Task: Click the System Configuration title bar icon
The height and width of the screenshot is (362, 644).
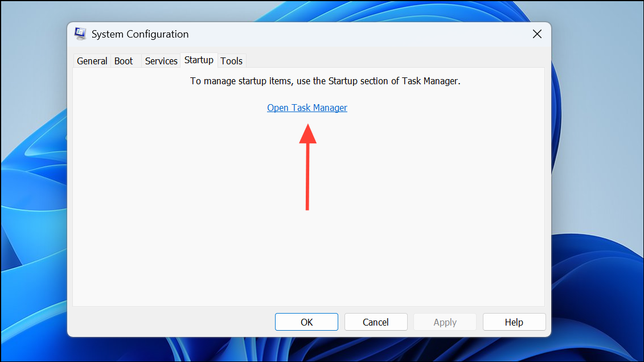Action: click(x=80, y=34)
